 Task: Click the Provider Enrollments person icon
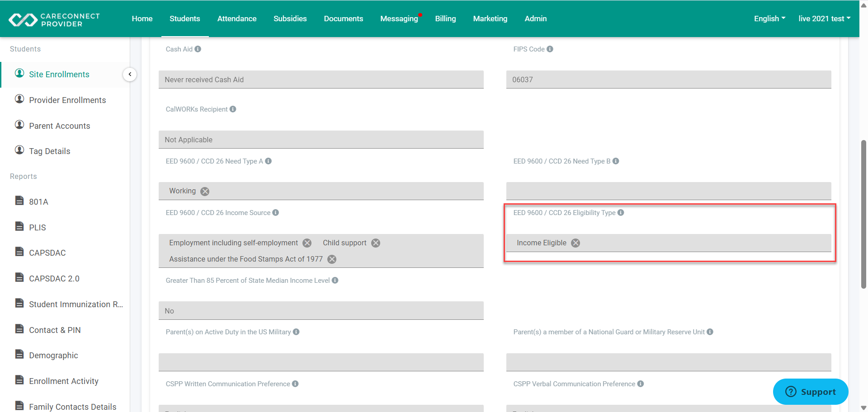19,99
